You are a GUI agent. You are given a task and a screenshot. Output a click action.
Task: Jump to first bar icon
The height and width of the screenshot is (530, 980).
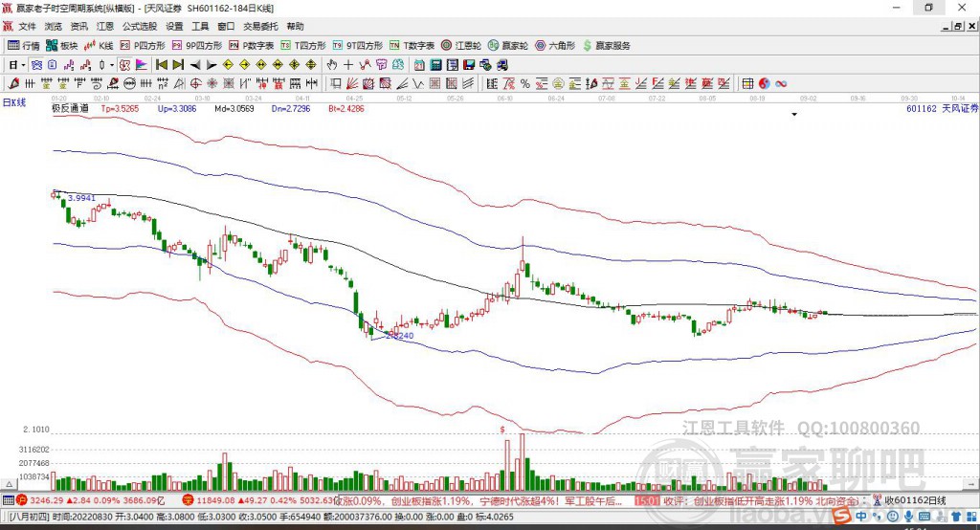pos(161,65)
